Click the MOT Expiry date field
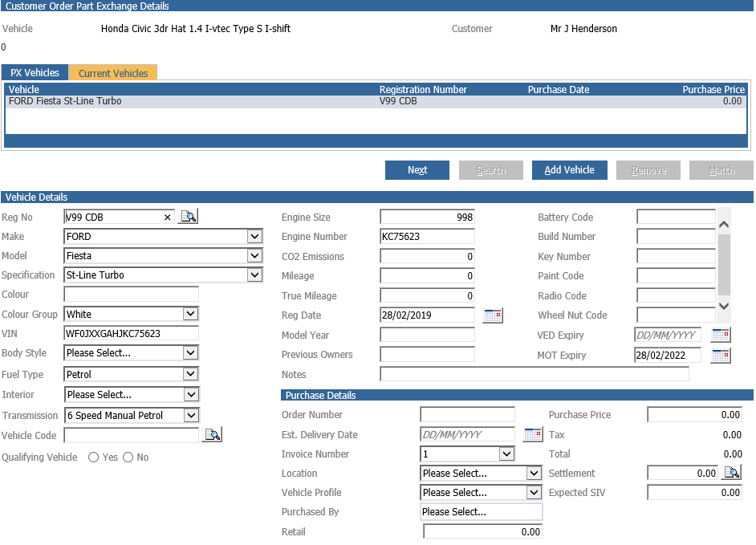The width and height of the screenshot is (756, 545). 667,356
